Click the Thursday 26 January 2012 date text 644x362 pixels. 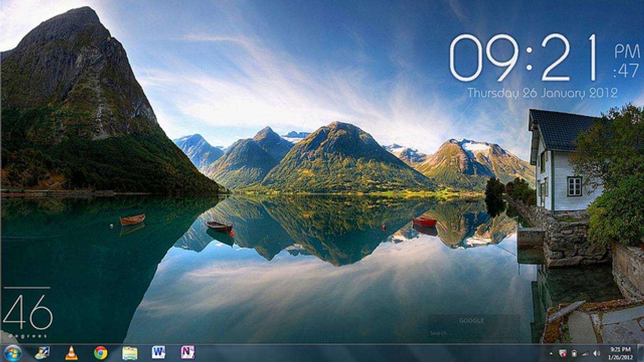542,93
